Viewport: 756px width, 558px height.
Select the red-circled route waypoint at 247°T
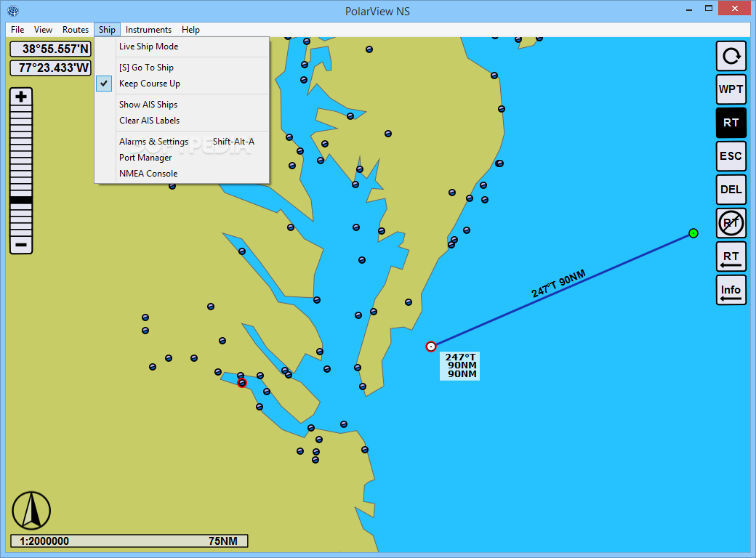pos(431,347)
